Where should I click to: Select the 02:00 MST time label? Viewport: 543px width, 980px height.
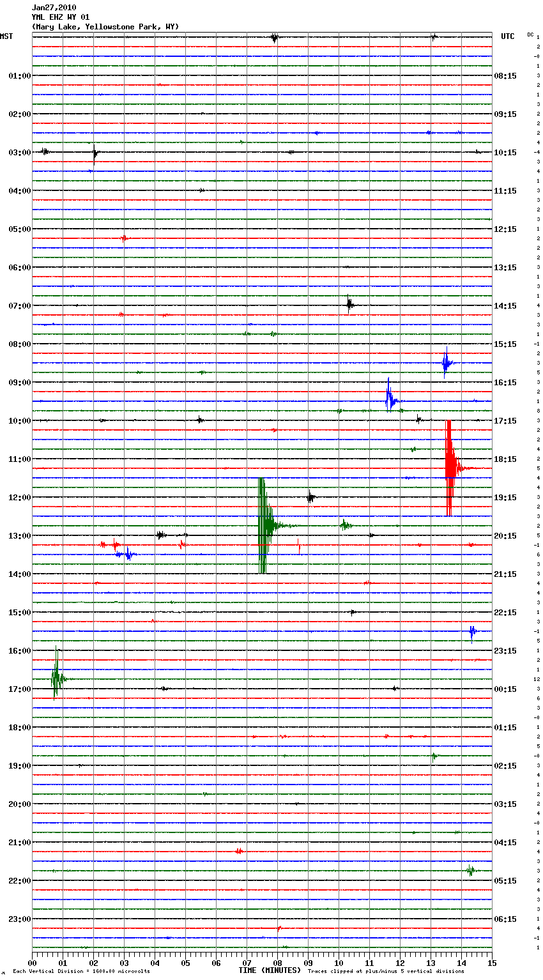click(19, 114)
